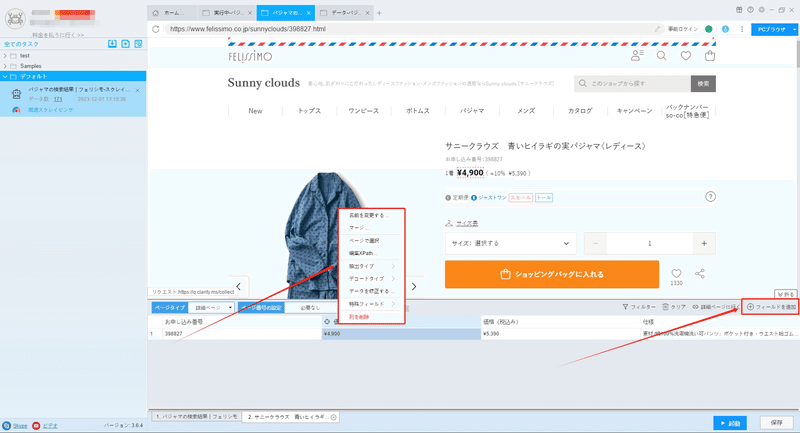Expand the 抽出タイプ submenu

(x=371, y=266)
